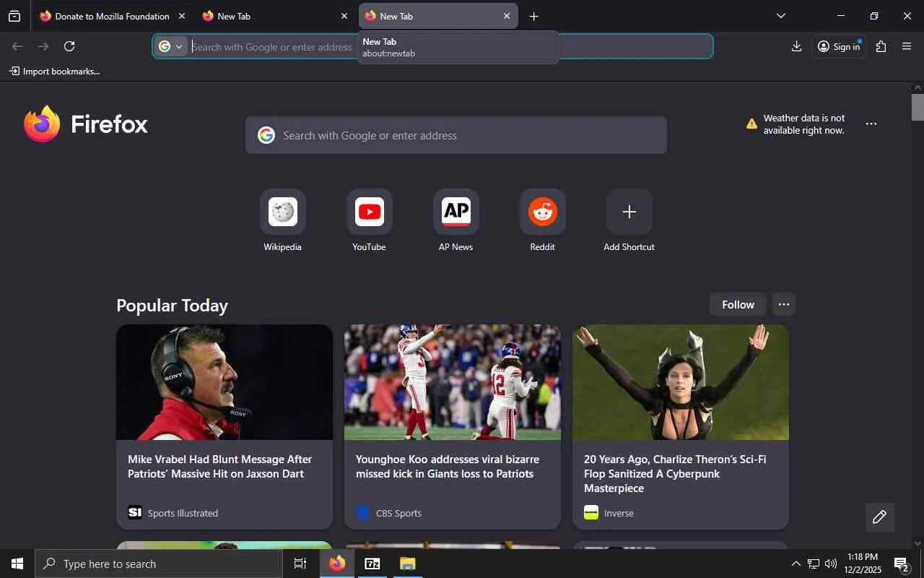Open the Mike Vrabel headset photo thumbnail
The width and height of the screenshot is (924, 578).
click(225, 382)
